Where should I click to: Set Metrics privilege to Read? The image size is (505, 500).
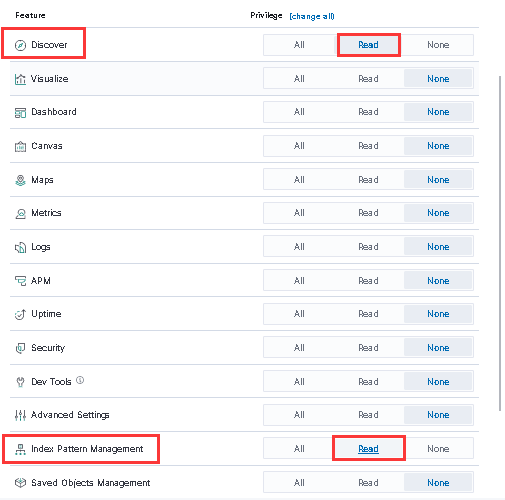[x=368, y=213]
